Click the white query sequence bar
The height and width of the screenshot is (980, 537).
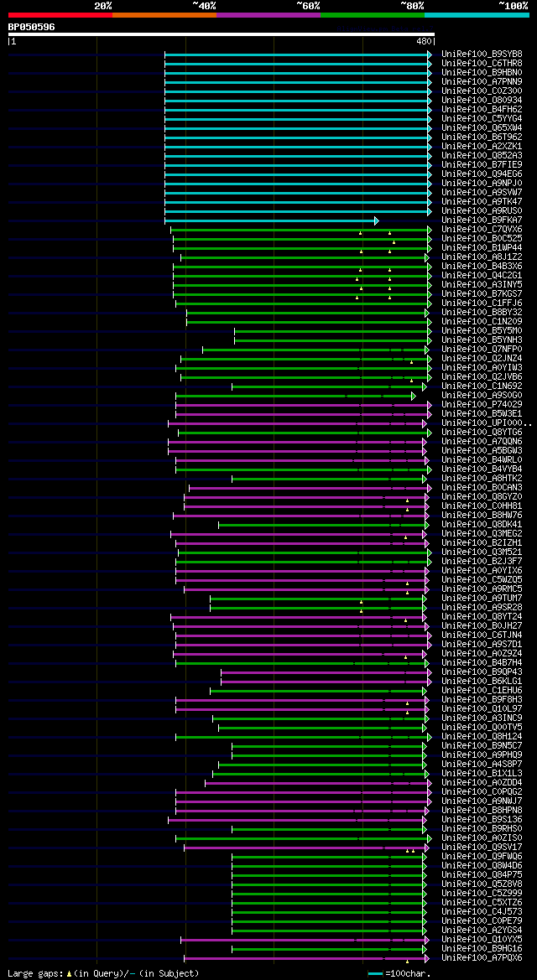coord(221,34)
